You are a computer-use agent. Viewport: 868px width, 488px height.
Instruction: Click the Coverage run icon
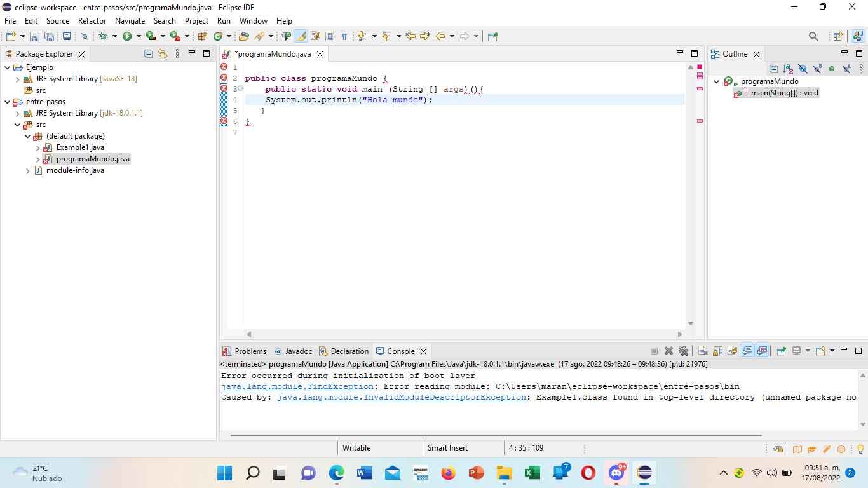(x=151, y=36)
